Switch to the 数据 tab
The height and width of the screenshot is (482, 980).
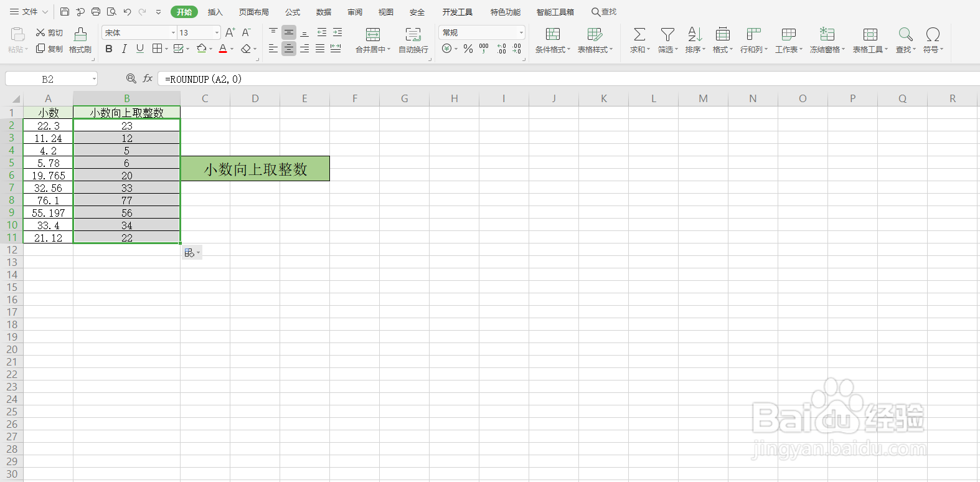(x=324, y=12)
